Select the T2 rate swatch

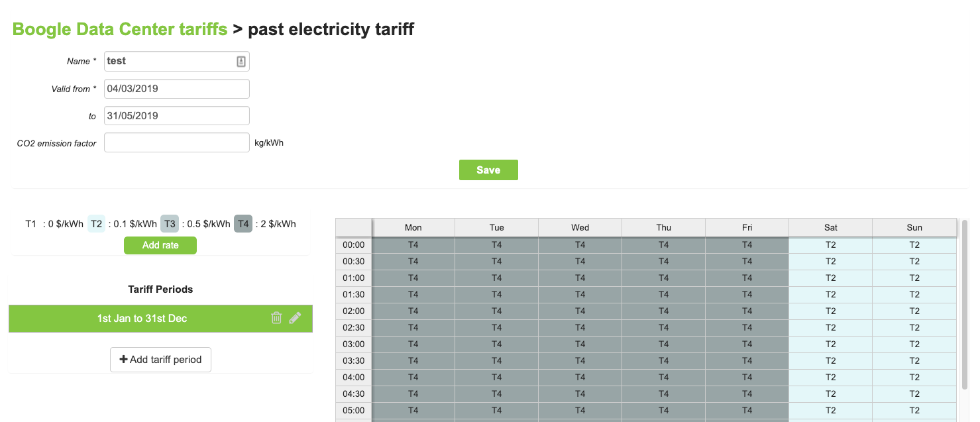97,224
